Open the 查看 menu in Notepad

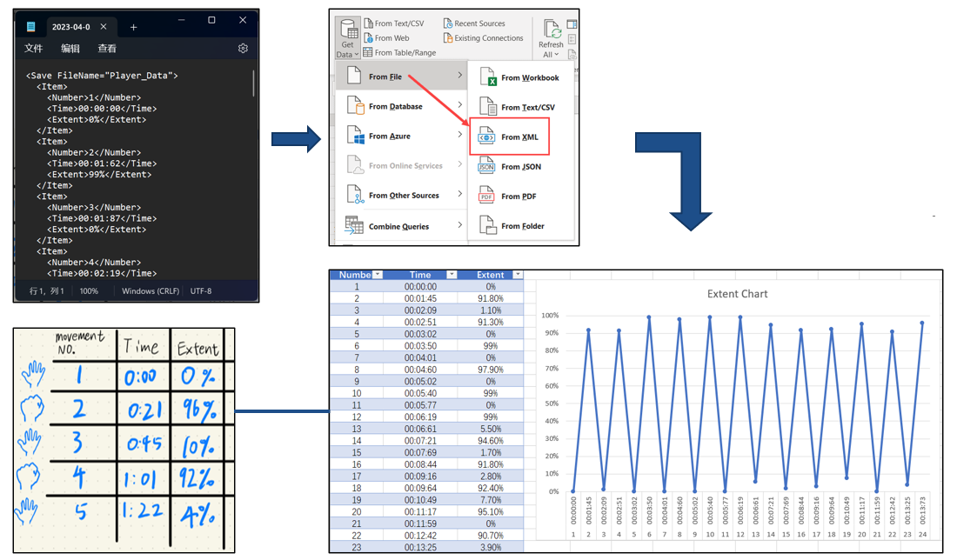click(107, 48)
